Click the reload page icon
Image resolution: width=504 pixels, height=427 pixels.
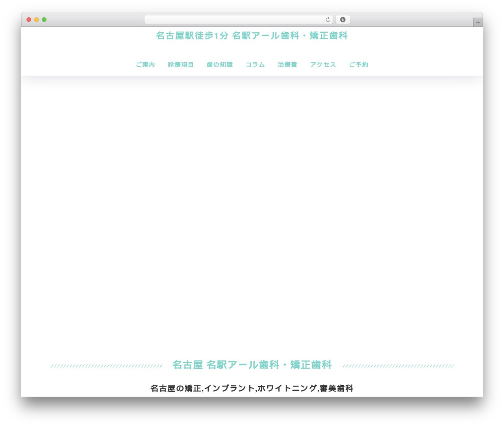pos(328,20)
